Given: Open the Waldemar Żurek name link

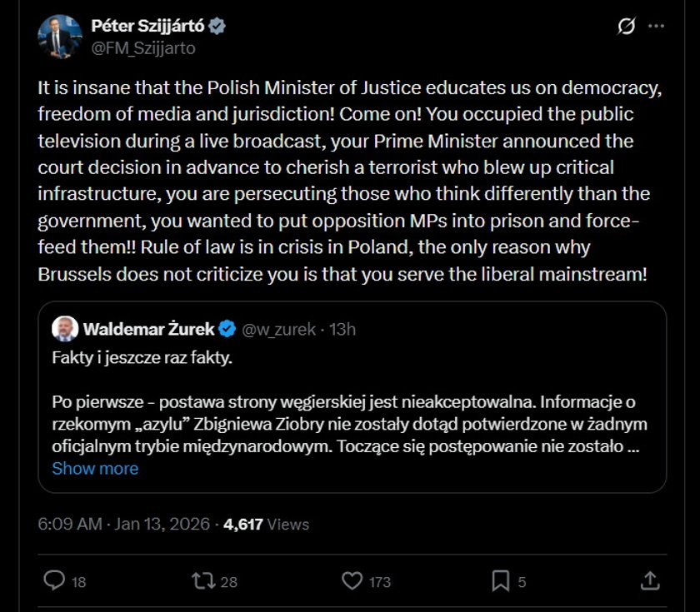Looking at the screenshot, I should 147,329.
